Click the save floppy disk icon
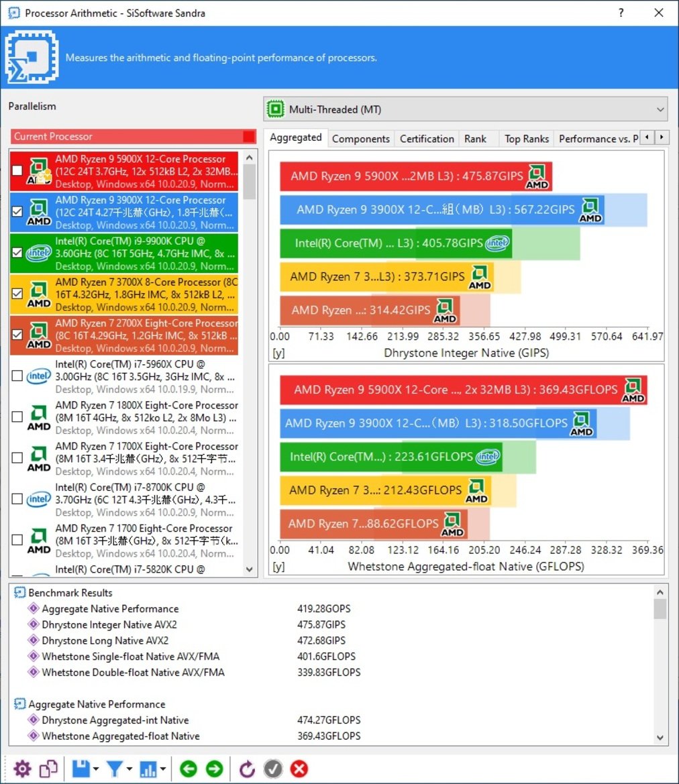The height and width of the screenshot is (784, 679). coord(81,769)
